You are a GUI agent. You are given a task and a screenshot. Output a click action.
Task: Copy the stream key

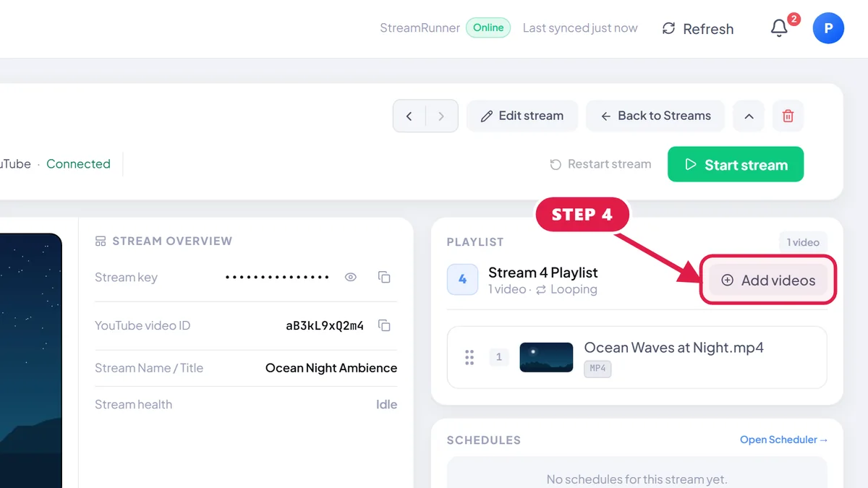pyautogui.click(x=385, y=277)
